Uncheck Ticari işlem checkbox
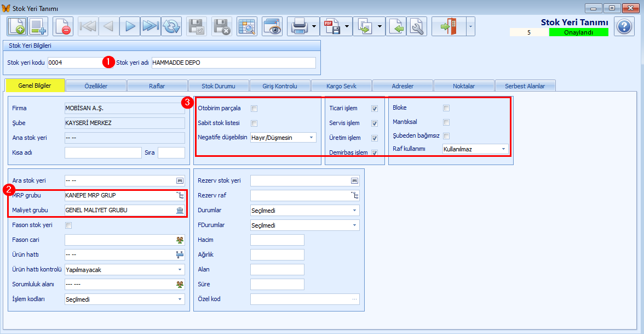 [x=374, y=109]
